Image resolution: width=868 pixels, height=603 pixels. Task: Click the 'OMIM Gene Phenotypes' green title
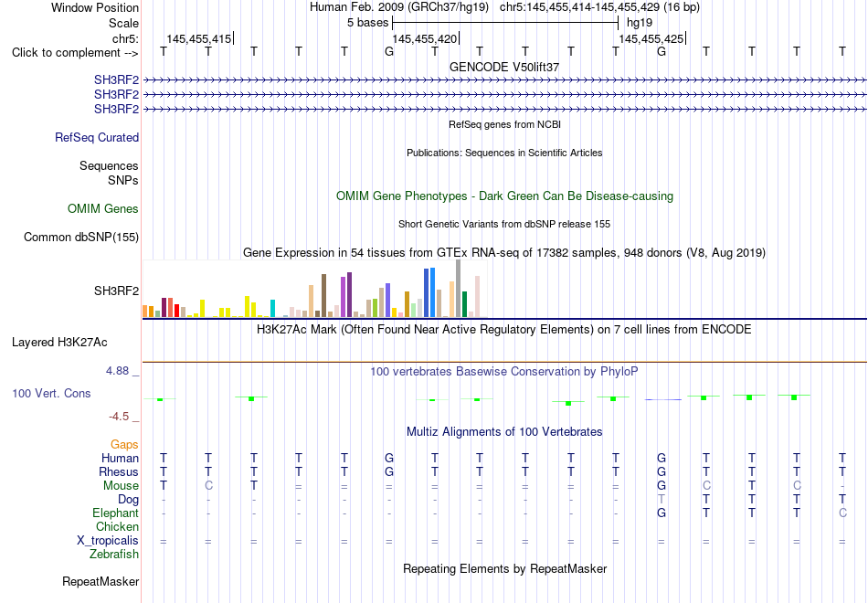pos(504,196)
